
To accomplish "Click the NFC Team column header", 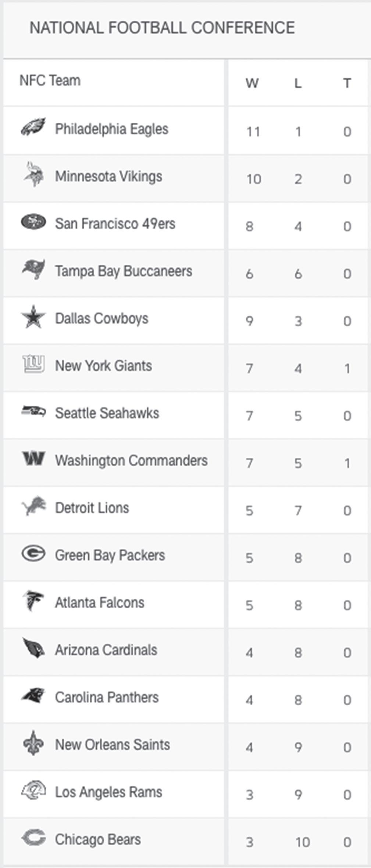I will [x=50, y=80].
